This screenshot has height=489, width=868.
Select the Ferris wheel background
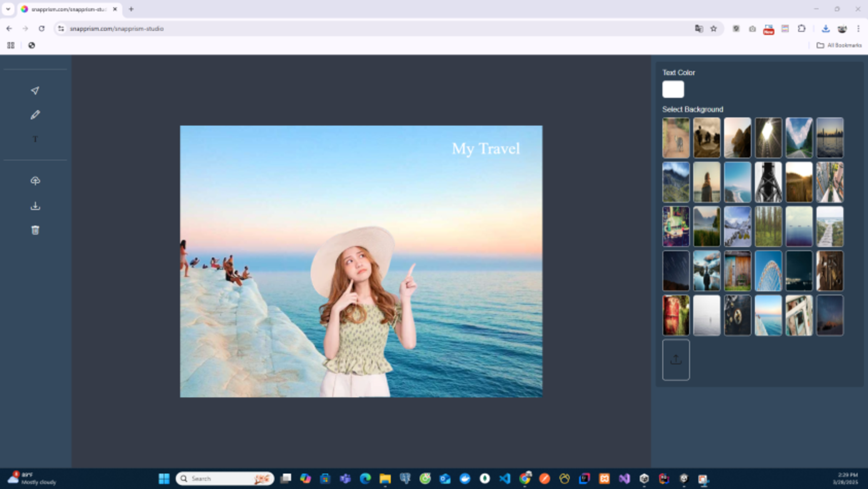[768, 271]
